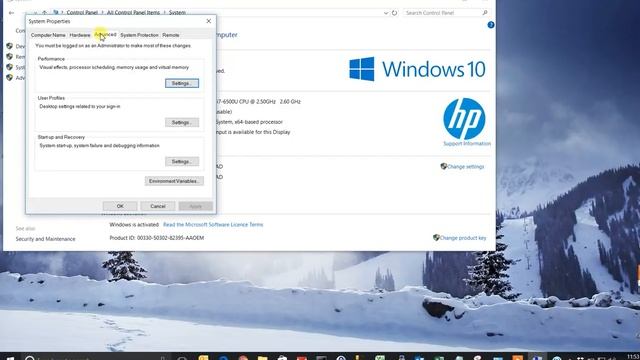The image size is (640, 360).
Task: Read the Microsoft Software Licence Terms
Action: pos(213,224)
